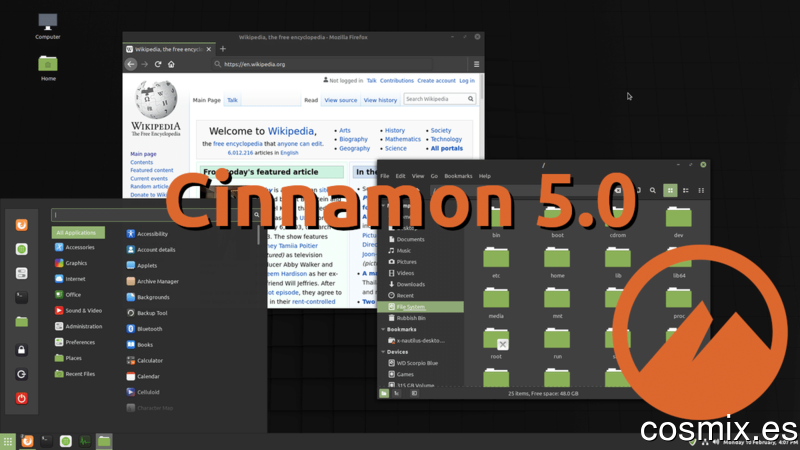800x450 pixels.
Task: Show treeview in sidebar status button
Action: point(396,393)
